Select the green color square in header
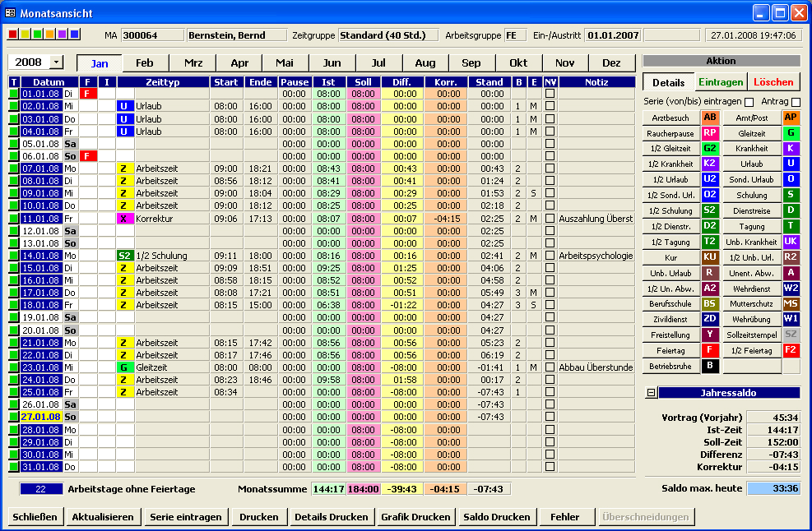812x531 pixels. click(x=38, y=35)
